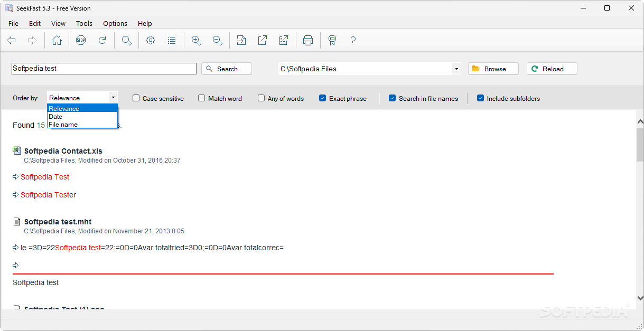
Task: Click the Excel icon beside Softpedia Contact.xls
Action: [x=17, y=150]
